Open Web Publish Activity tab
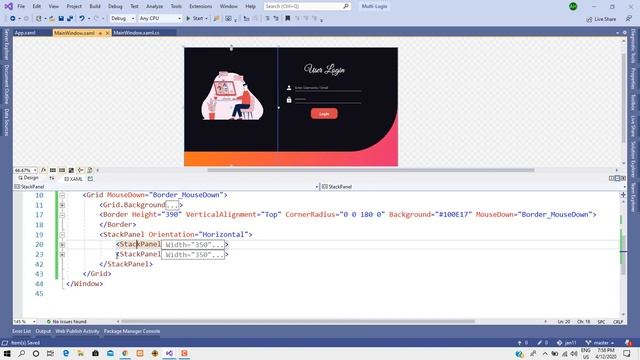This screenshot has height=360, width=640. [77, 331]
